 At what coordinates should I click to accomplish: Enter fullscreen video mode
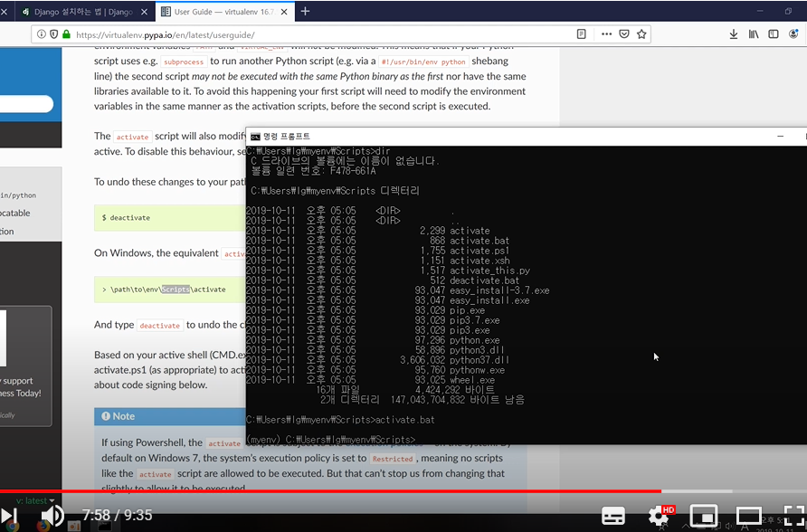point(794,516)
